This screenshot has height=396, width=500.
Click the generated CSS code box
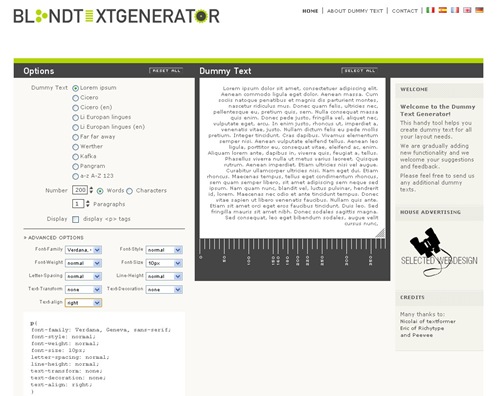point(104,354)
